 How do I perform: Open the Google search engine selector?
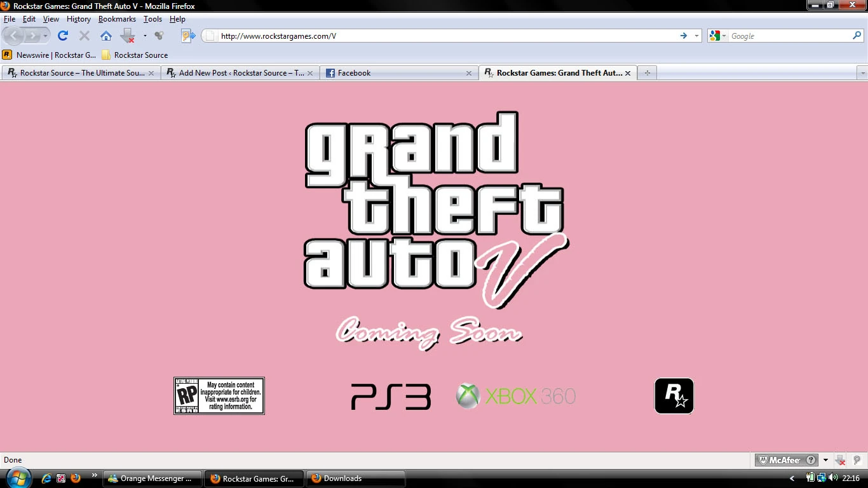click(718, 36)
